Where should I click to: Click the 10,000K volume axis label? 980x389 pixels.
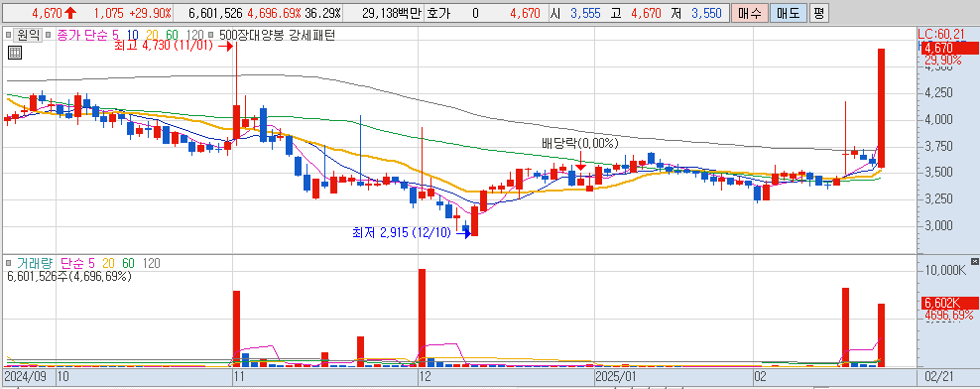pos(946,270)
